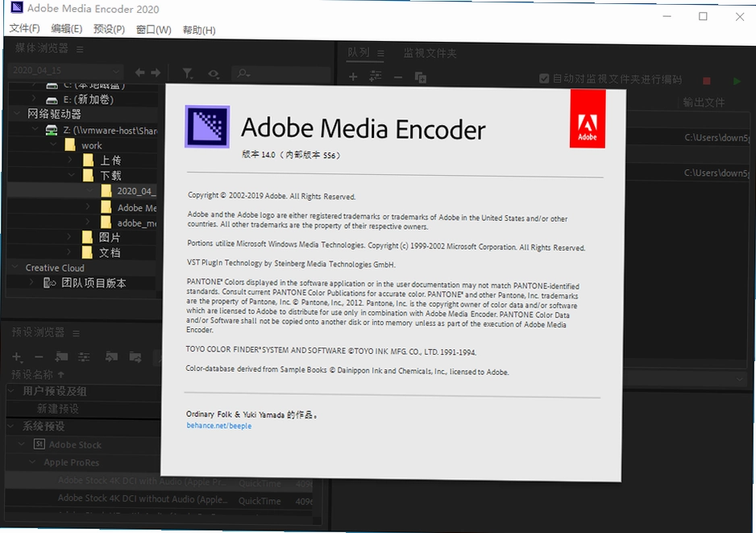Click the add source plus icon in queue
The height and width of the screenshot is (533, 756).
point(353,77)
